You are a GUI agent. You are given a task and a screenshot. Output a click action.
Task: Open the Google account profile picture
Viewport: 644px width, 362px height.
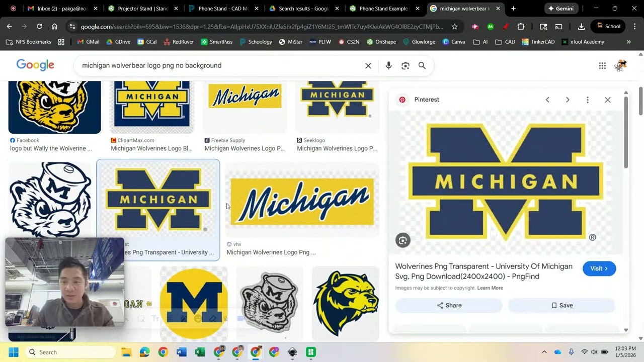click(x=621, y=65)
